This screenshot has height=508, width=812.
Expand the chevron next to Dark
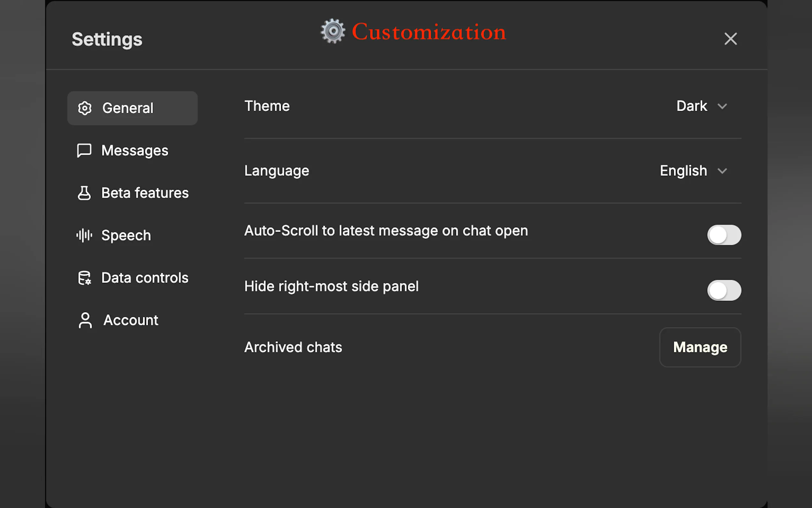pyautogui.click(x=722, y=107)
